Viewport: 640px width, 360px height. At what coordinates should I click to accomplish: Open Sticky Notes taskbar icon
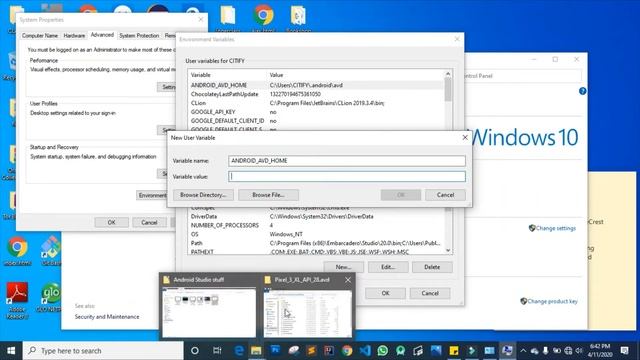click(x=453, y=351)
